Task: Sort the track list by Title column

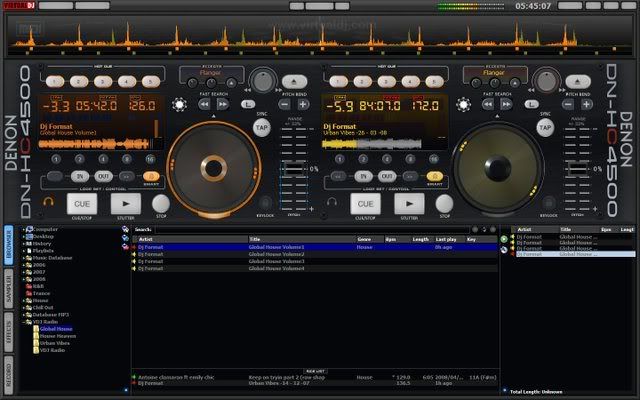Action: [x=302, y=239]
